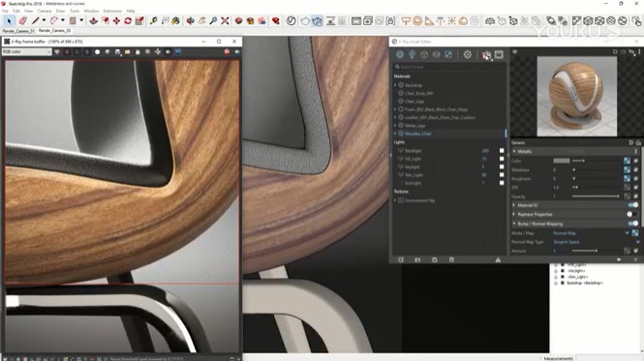Toggle the Fill_Light light checkbox

pyautogui.click(x=502, y=159)
